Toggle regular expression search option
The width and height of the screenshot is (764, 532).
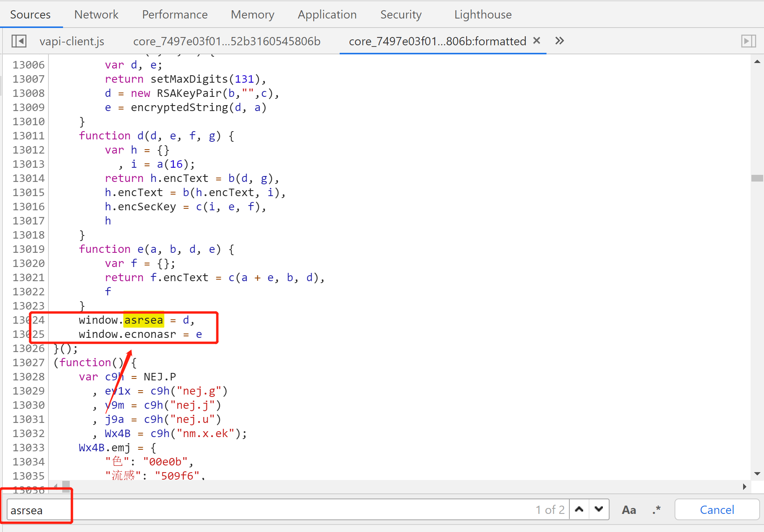(x=656, y=510)
